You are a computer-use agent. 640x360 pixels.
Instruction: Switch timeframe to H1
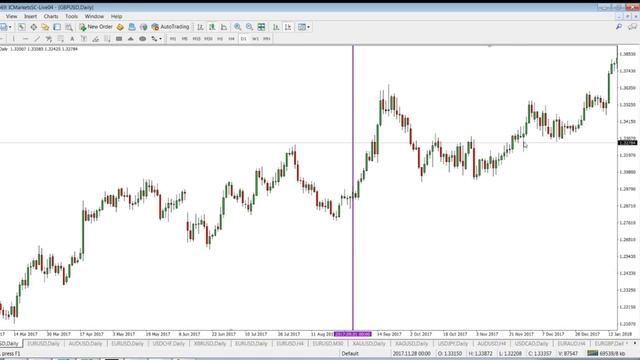point(220,39)
